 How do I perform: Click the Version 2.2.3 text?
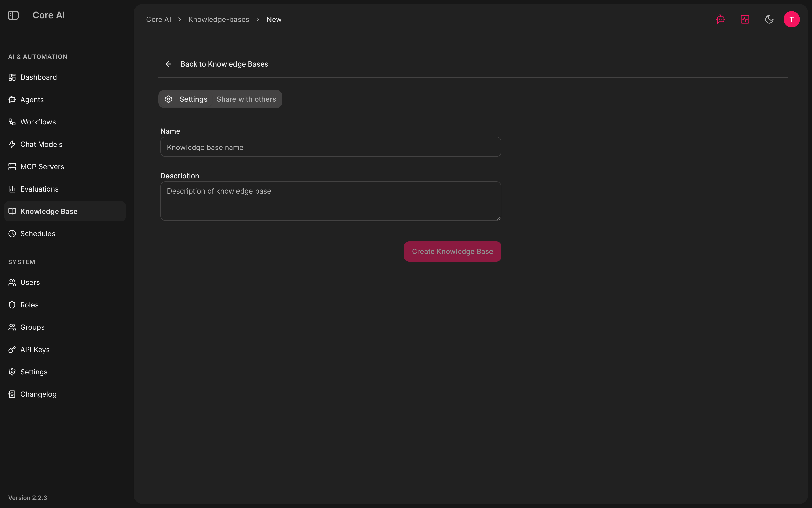27,498
